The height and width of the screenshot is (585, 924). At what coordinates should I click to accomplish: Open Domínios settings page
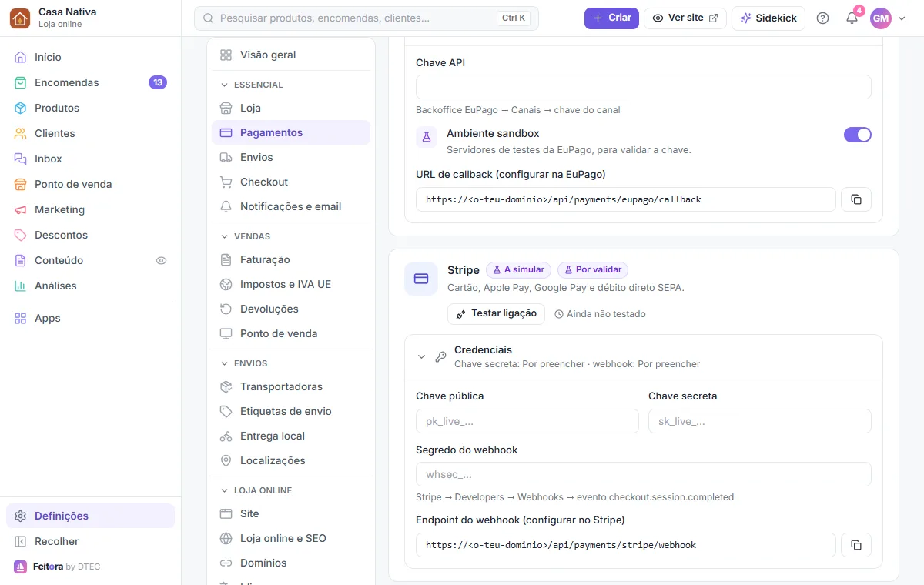(291, 563)
